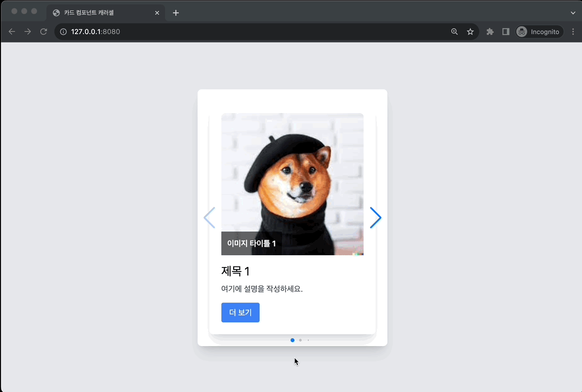Select the 카드 컴포넌트 캐러셀 tab

coord(106,13)
